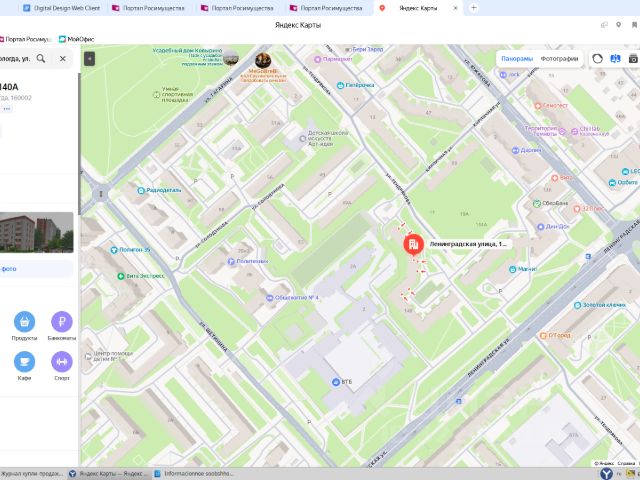
Task: Toggle the blue map layers icon
Action: (615, 59)
